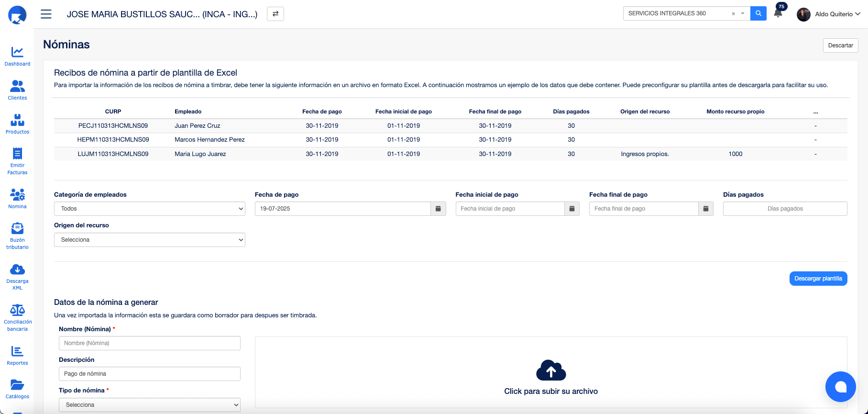Click the Descargar plantilla button
Screen dimensions: 868x414
click(x=818, y=279)
